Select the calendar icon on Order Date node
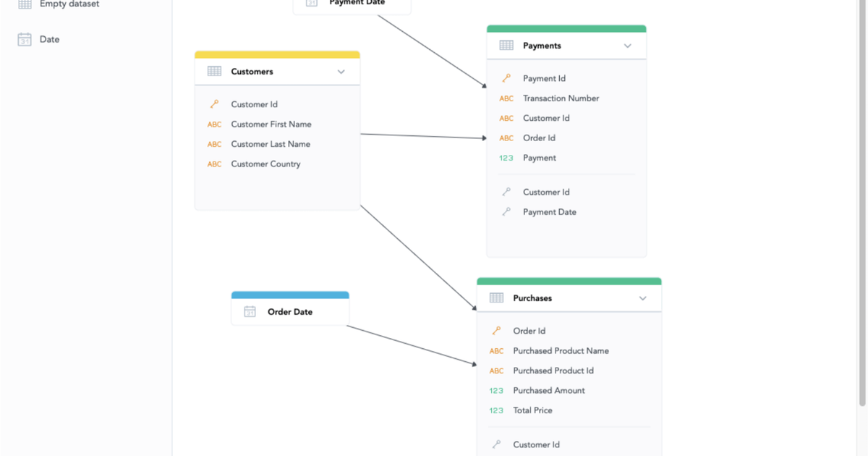868x456 pixels. (x=250, y=311)
